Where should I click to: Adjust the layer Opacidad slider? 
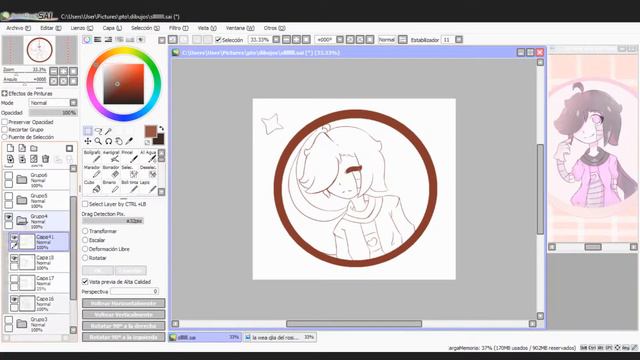[53, 113]
